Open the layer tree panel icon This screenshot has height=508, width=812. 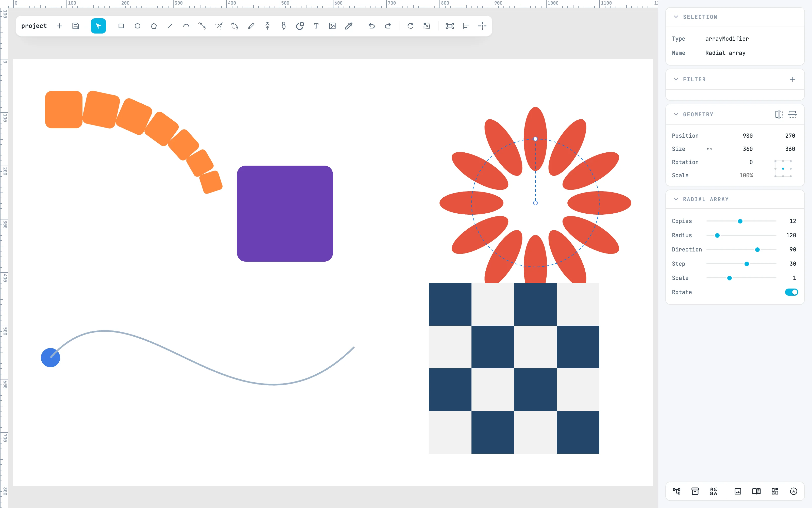[676, 491]
